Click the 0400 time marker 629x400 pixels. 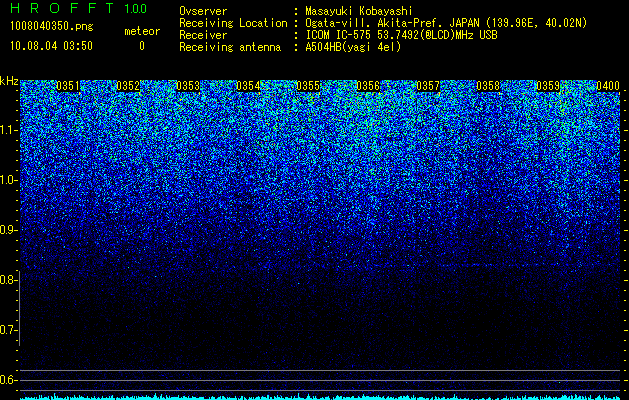point(608,86)
